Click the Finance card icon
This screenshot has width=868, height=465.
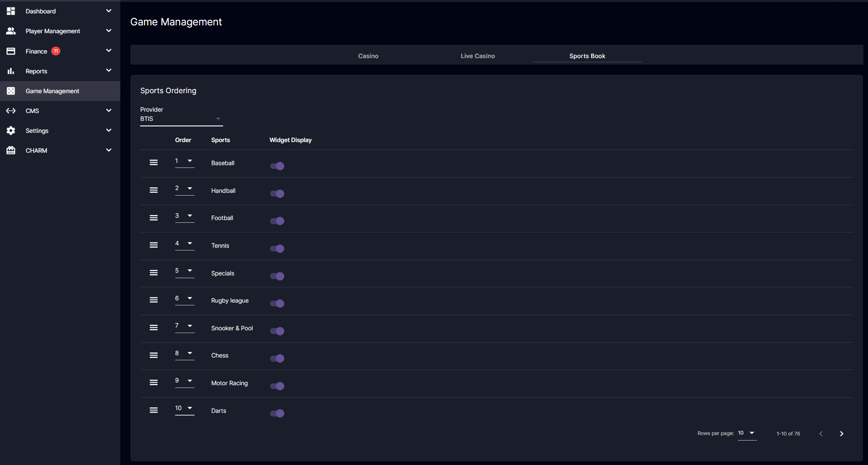pos(11,51)
